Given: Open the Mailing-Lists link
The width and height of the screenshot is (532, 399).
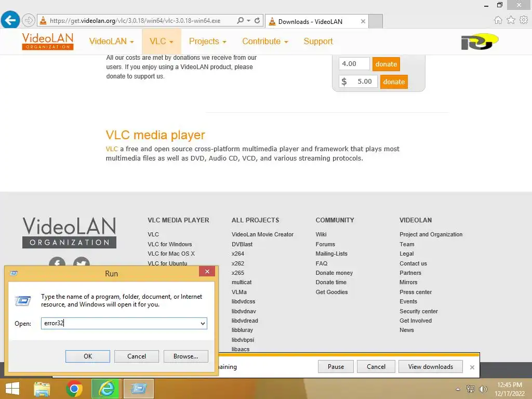Looking at the screenshot, I should [331, 254].
